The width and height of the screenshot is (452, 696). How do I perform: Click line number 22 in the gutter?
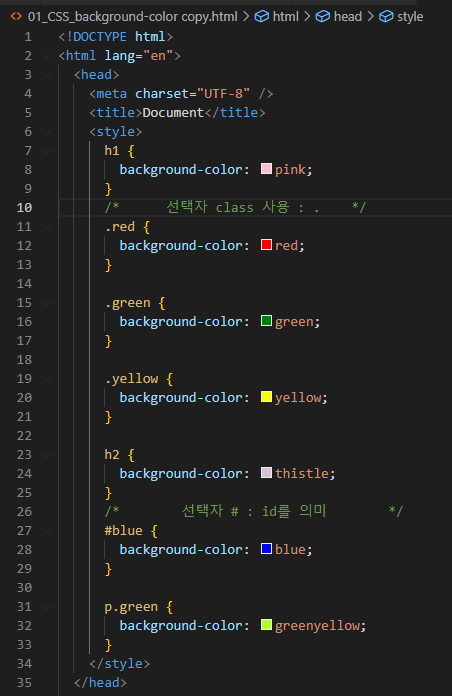24,435
